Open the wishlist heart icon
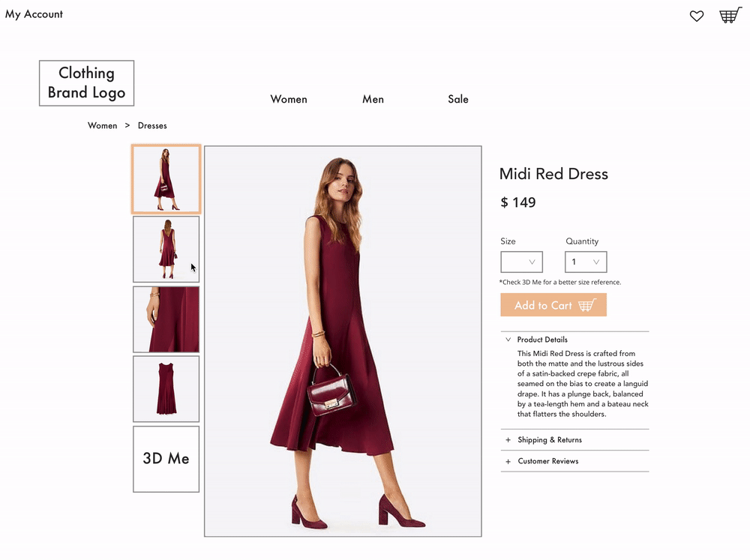The height and width of the screenshot is (560, 750). pos(697,16)
